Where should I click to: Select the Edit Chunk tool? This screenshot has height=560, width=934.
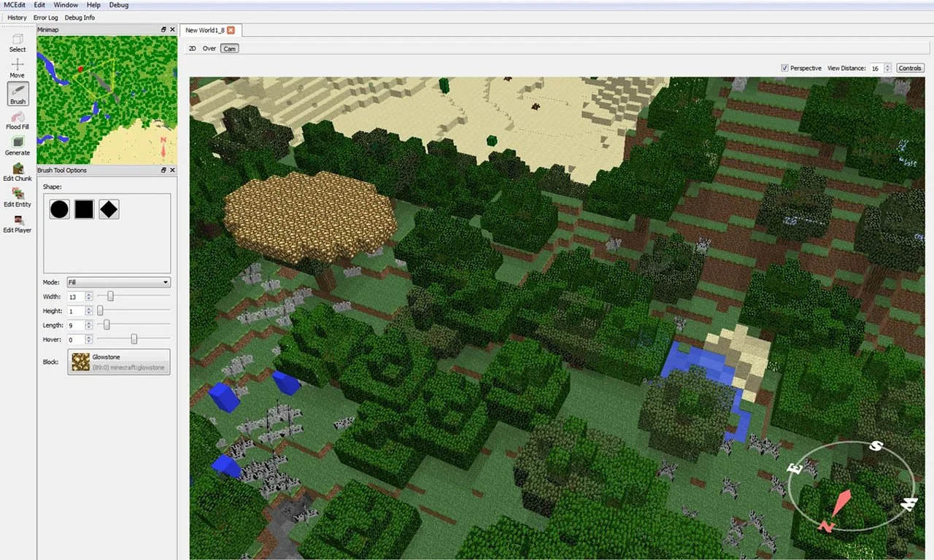click(x=18, y=172)
